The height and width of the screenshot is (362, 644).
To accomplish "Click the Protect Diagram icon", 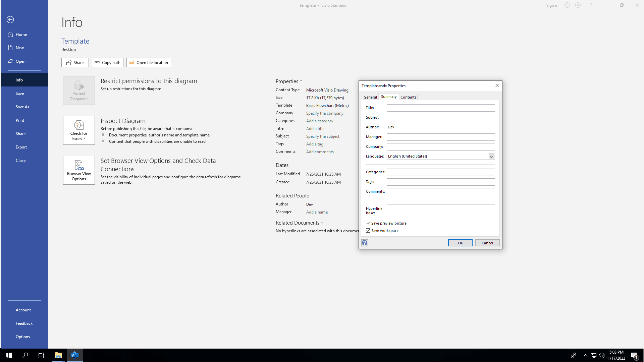I will 79,90.
